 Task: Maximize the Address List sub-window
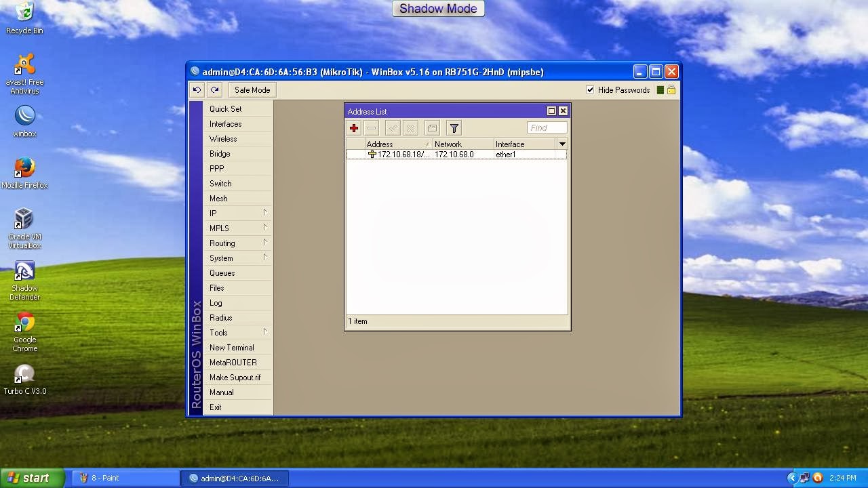tap(551, 111)
